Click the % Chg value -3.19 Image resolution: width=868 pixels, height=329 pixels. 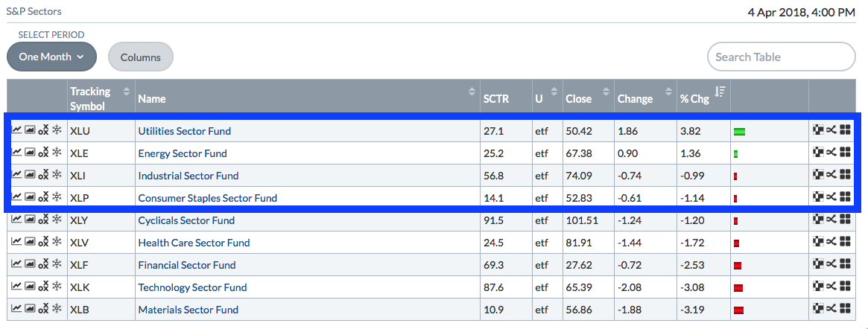click(x=692, y=309)
